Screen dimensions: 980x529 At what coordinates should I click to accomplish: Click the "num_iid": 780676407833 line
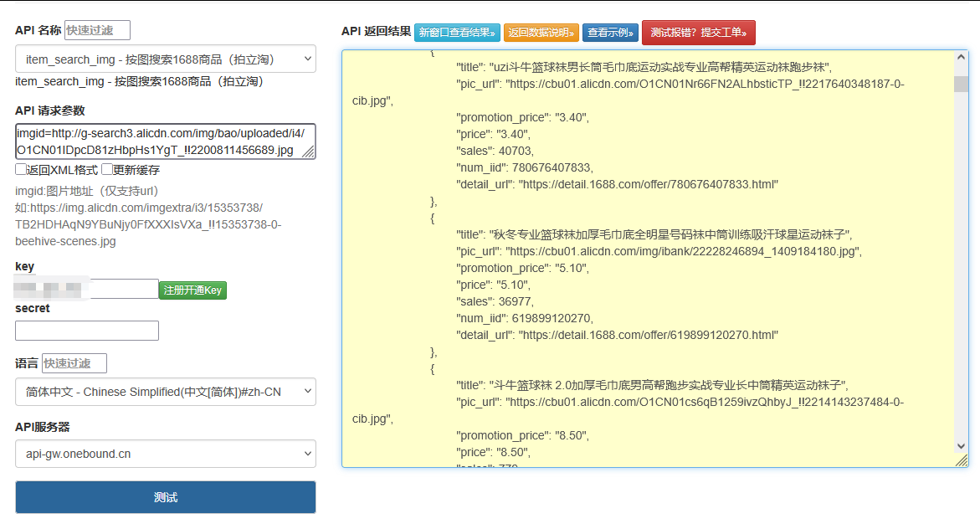coord(525,167)
